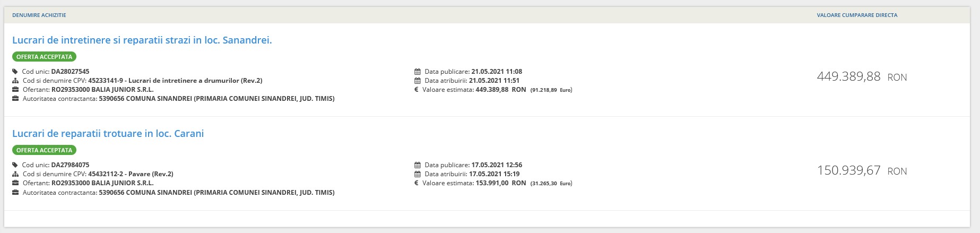This screenshot has height=233, width=980.
Task: Click the tag icon beside DA28027545
Action: pos(15,72)
